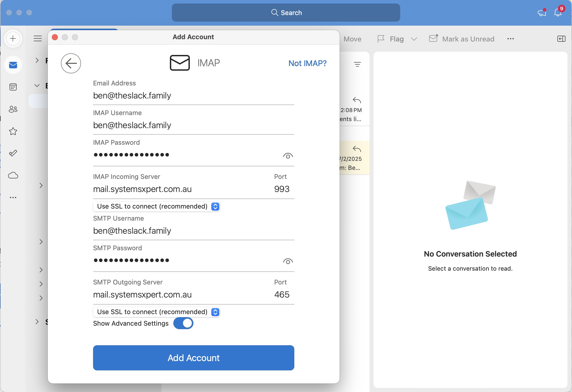
Task: Click the reply arrow on 7/2/2025 message
Action: pyautogui.click(x=357, y=149)
